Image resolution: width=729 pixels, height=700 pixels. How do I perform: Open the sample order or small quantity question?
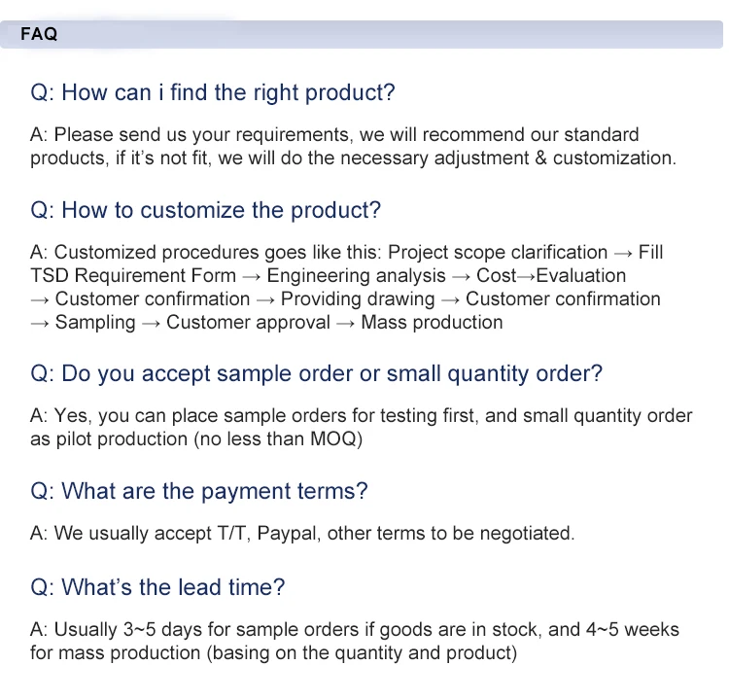point(316,373)
